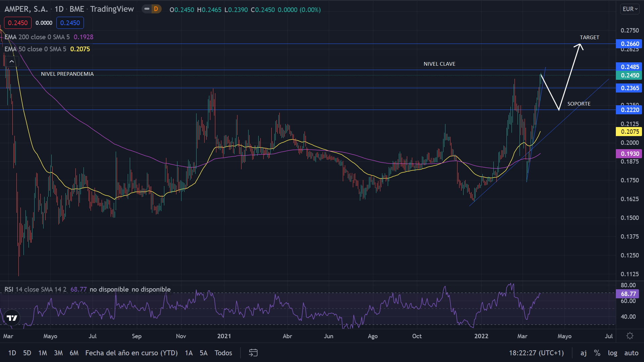This screenshot has height=362, width=644.
Task: Click the green 0.2450 current price label
Action: coord(629,75)
